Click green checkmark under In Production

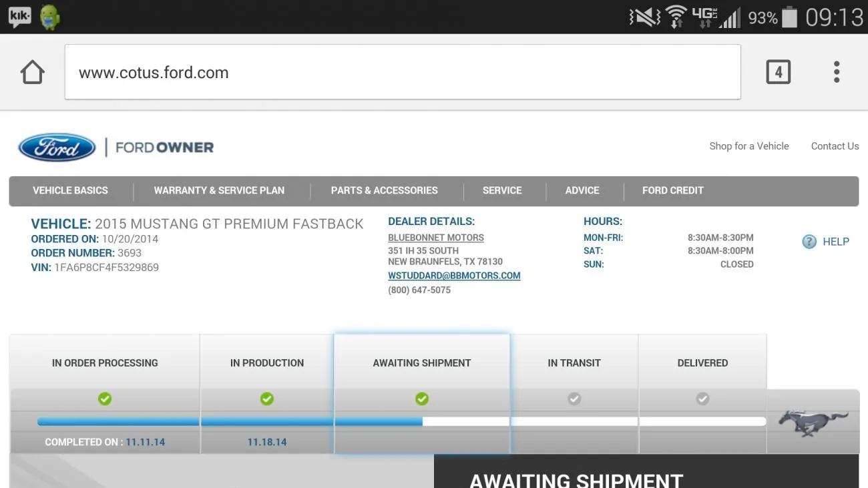point(267,399)
